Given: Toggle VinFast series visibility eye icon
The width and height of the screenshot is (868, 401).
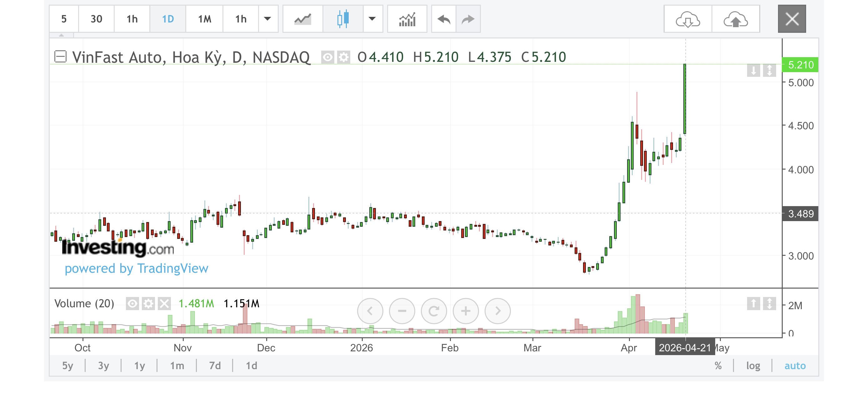Looking at the screenshot, I should 327,57.
